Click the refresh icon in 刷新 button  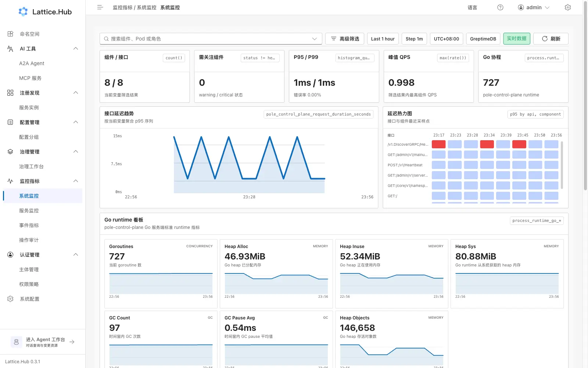click(545, 39)
